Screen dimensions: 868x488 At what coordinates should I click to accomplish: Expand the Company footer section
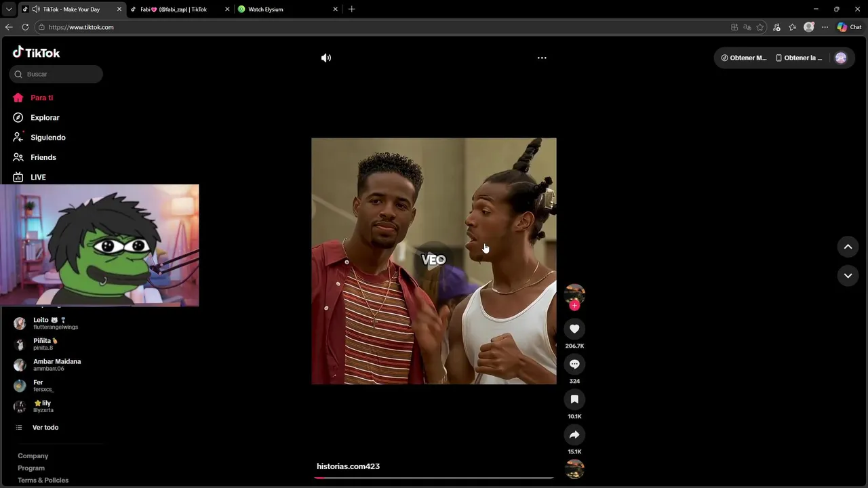pyautogui.click(x=33, y=456)
